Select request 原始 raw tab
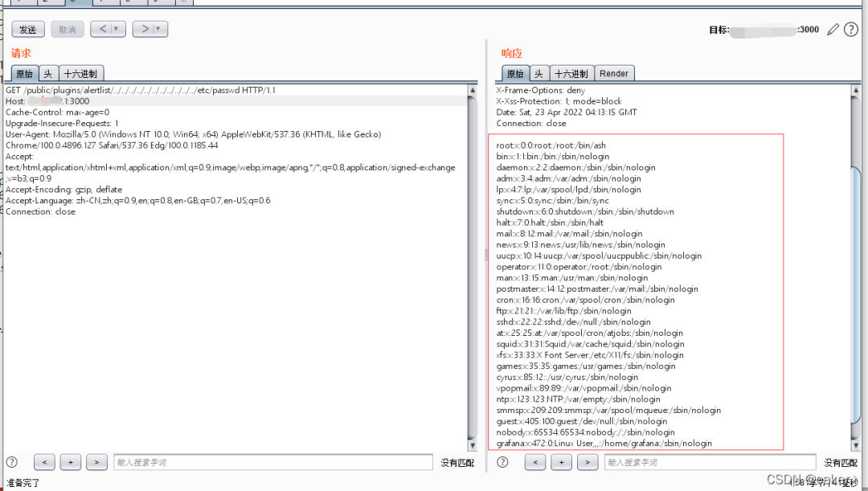 tap(25, 74)
